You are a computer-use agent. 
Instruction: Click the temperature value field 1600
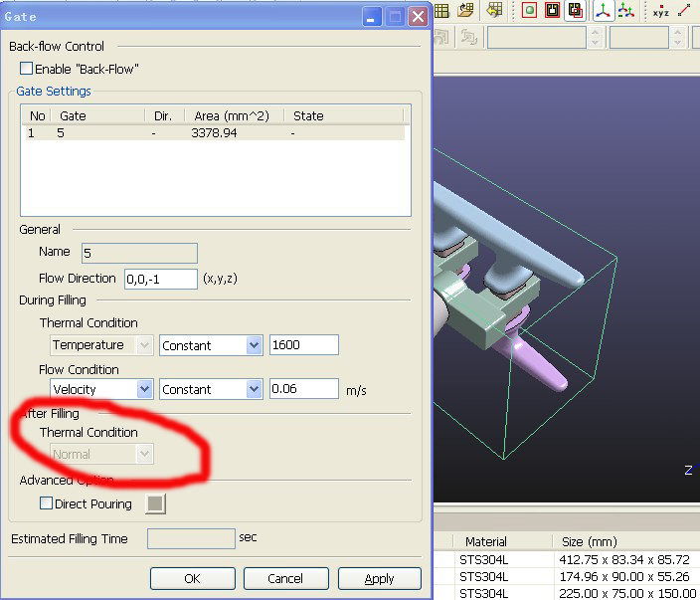[304, 345]
